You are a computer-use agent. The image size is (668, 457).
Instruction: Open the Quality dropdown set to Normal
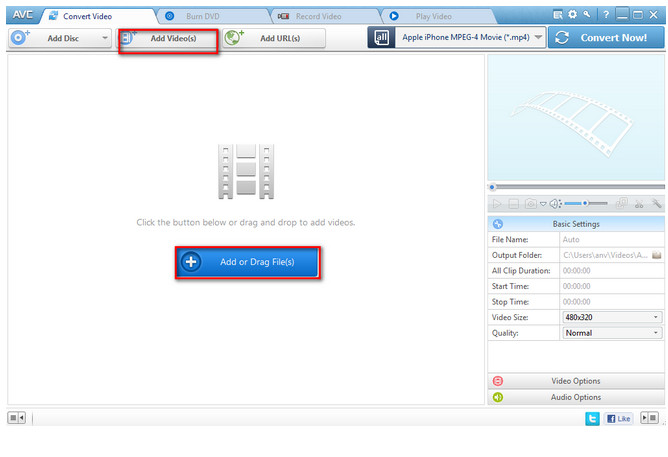pos(612,333)
